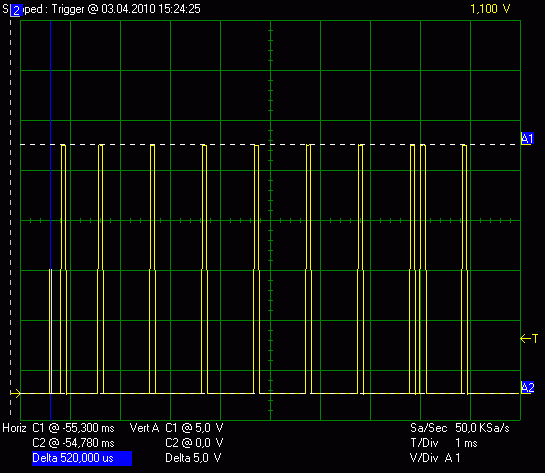Click the A2 cursor marker
This screenshot has height=473, width=545.
coord(527,387)
